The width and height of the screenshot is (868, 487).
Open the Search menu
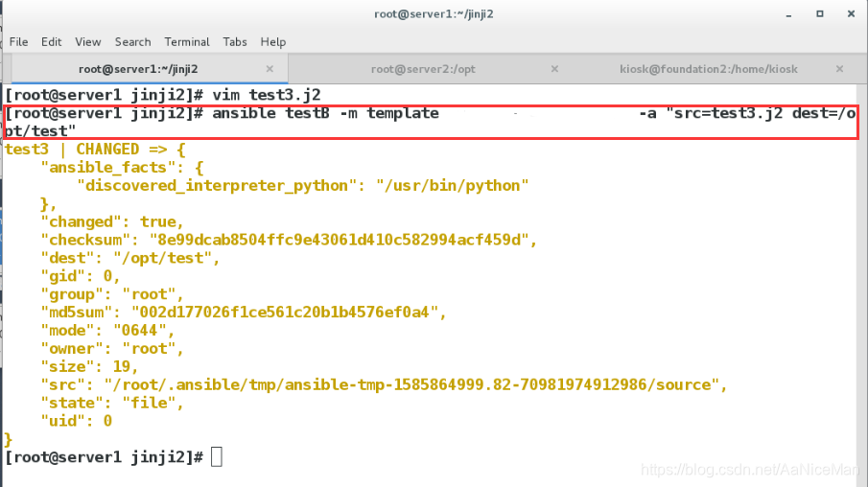[x=133, y=42]
